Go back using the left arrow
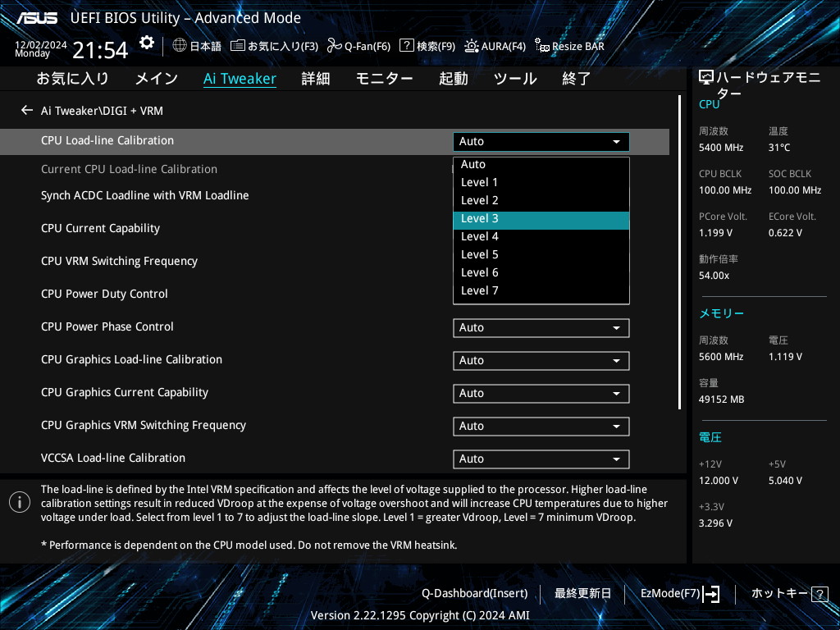The image size is (840, 630). pos(27,111)
